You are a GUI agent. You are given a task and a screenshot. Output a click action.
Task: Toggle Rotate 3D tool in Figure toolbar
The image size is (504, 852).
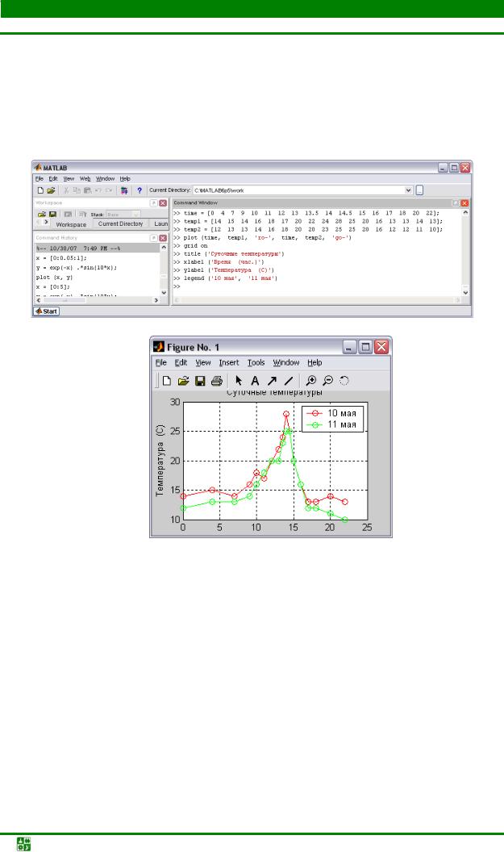pyautogui.click(x=344, y=381)
